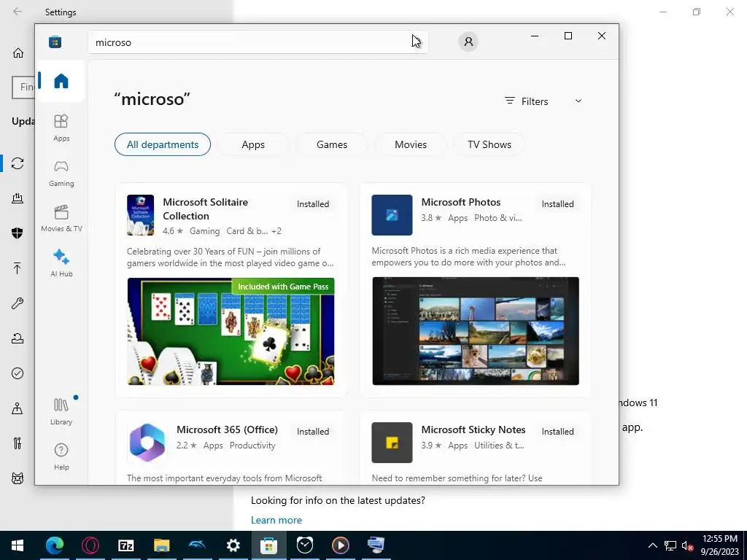
Task: Click the Microsoft Solitaire Collection app icon
Action: [x=140, y=215]
